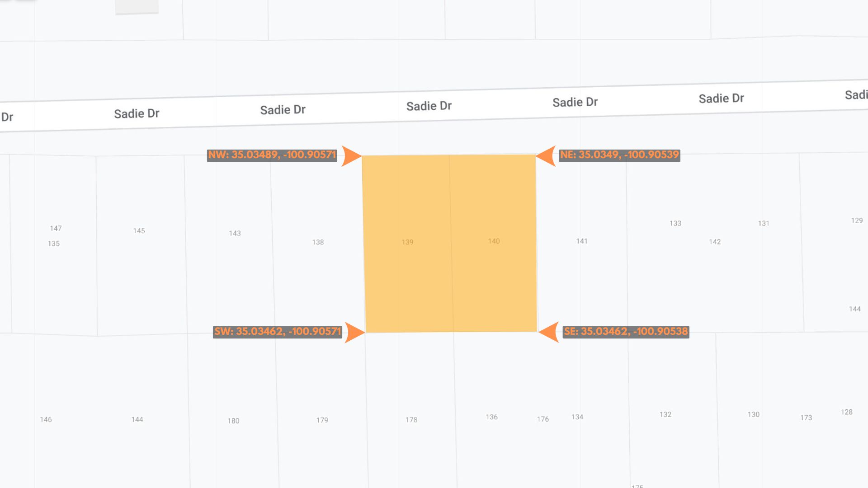Screen dimensions: 868x488
Task: Pick parcel 143 on the map
Action: tap(235, 233)
